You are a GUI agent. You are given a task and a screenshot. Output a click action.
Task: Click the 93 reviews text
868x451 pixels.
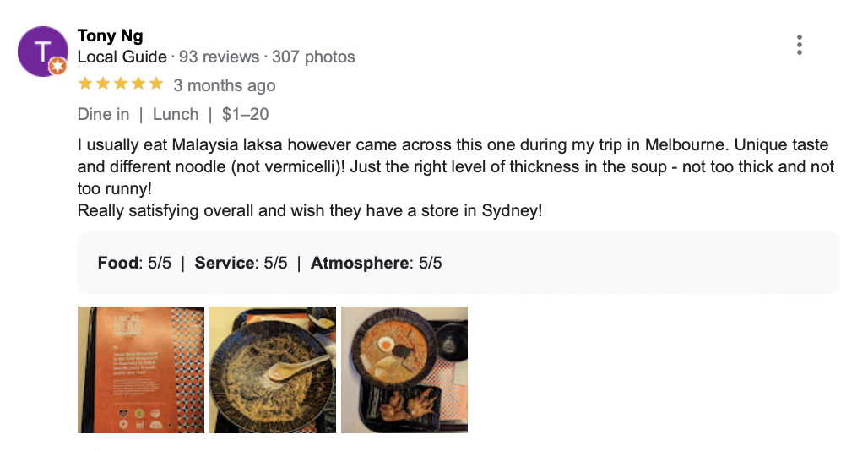click(219, 57)
